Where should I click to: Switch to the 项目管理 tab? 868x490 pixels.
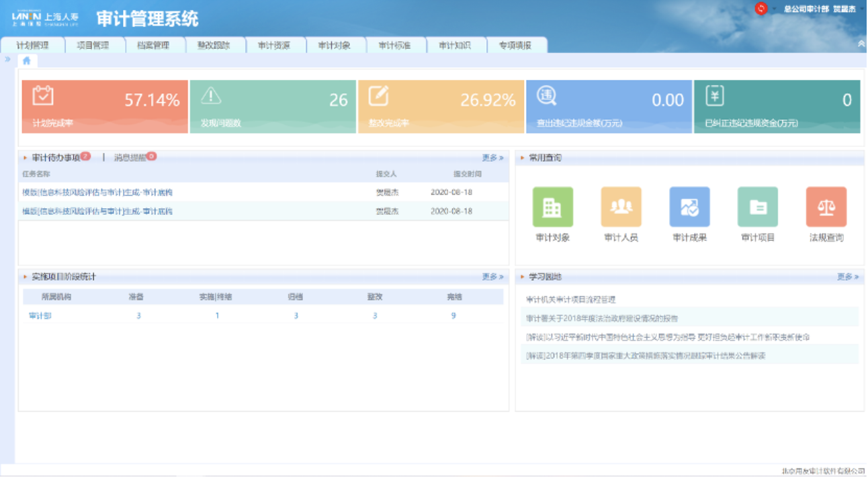click(x=93, y=46)
